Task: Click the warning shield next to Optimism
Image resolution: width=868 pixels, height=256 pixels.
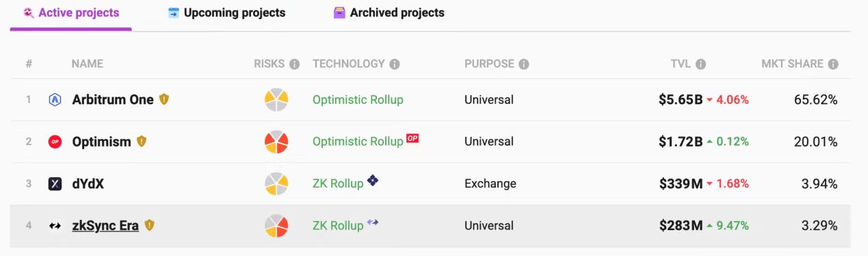Action: 142,142
